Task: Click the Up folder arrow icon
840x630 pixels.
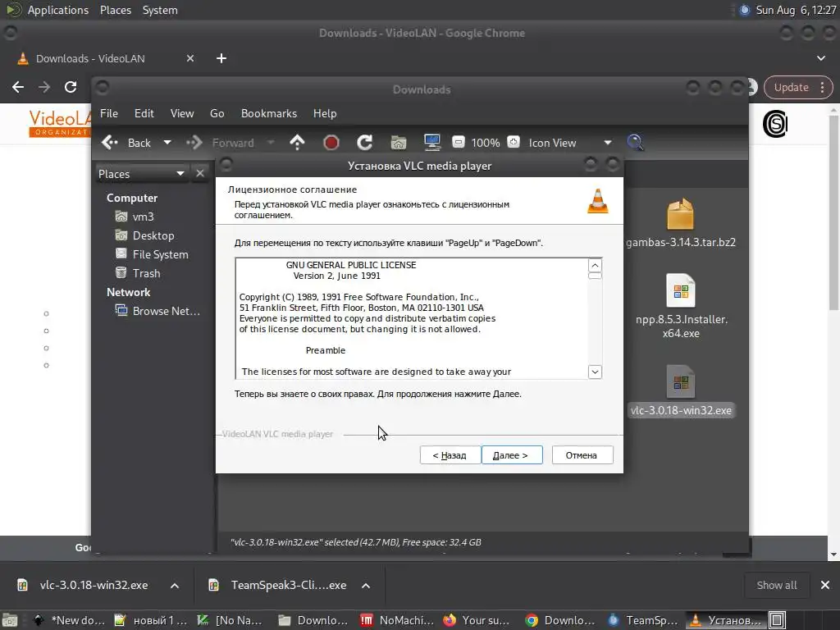Action: click(297, 142)
